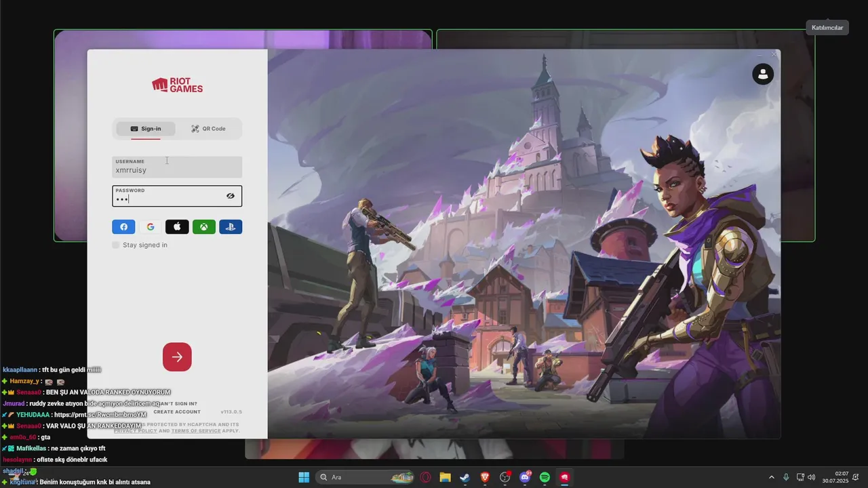This screenshot has width=868, height=488.
Task: Click the version number v113.0.5
Action: pyautogui.click(x=231, y=412)
